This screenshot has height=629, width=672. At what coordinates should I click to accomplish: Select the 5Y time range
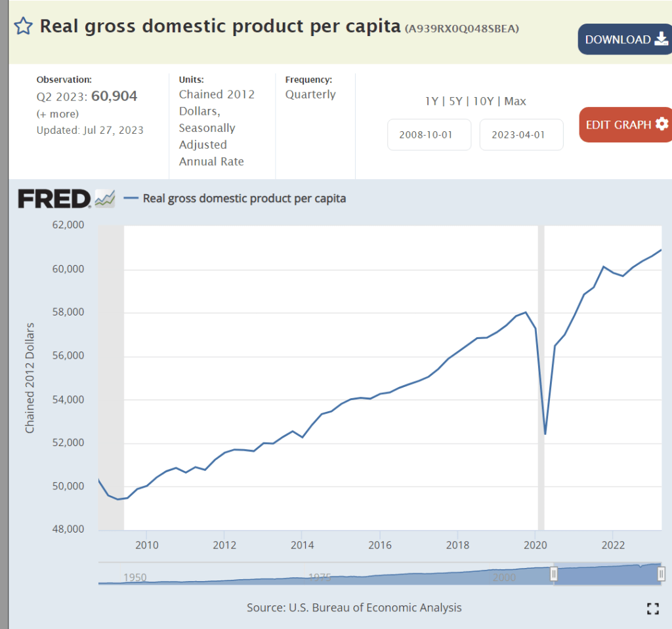(x=454, y=101)
